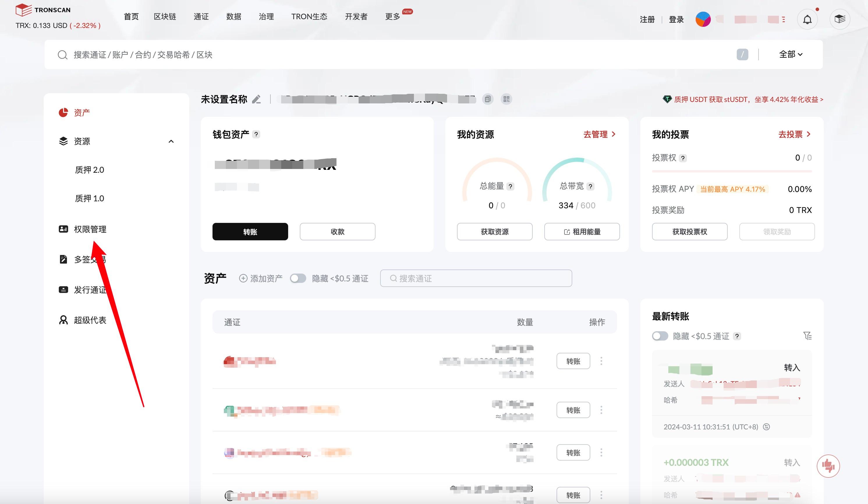Click the stUSDT diamond promo icon
Screen dimensions: 868x504
click(667, 99)
